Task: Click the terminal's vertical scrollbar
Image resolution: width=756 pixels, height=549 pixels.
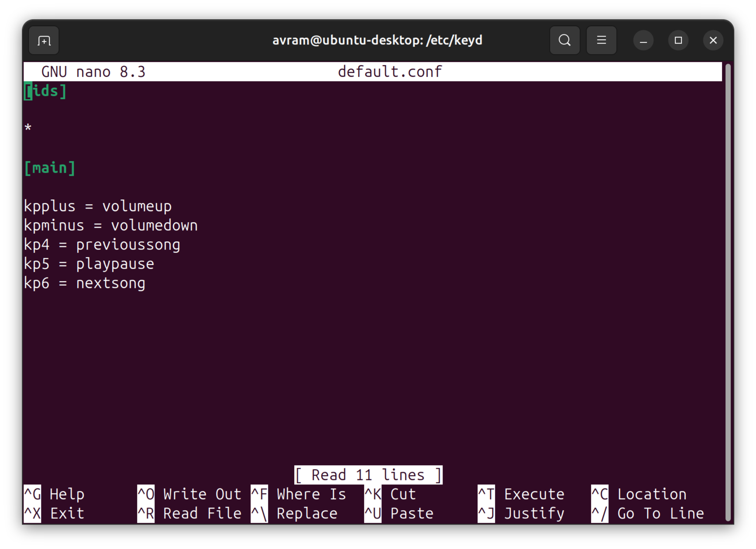Action: coord(728,292)
